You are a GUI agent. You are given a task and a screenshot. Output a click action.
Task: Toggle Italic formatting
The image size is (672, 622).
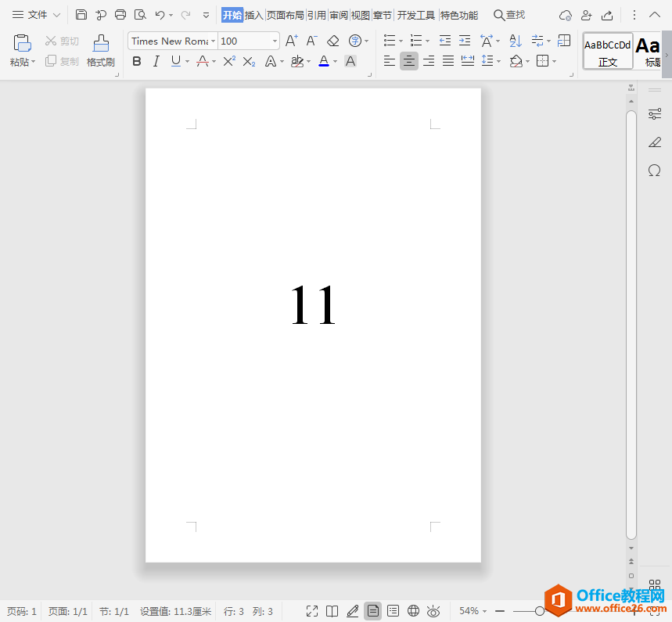point(156,61)
